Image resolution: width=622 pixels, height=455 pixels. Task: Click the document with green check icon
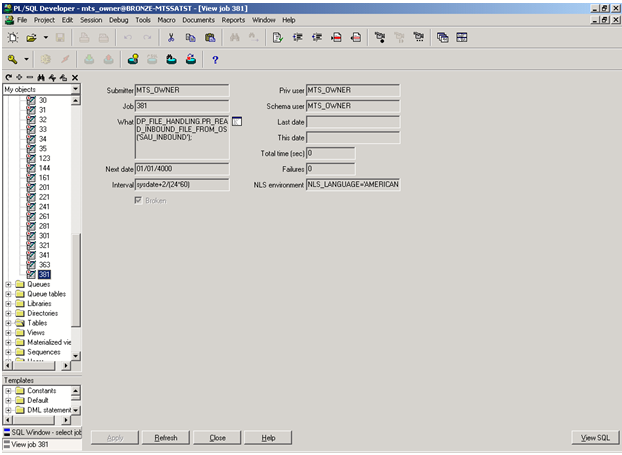tap(277, 38)
